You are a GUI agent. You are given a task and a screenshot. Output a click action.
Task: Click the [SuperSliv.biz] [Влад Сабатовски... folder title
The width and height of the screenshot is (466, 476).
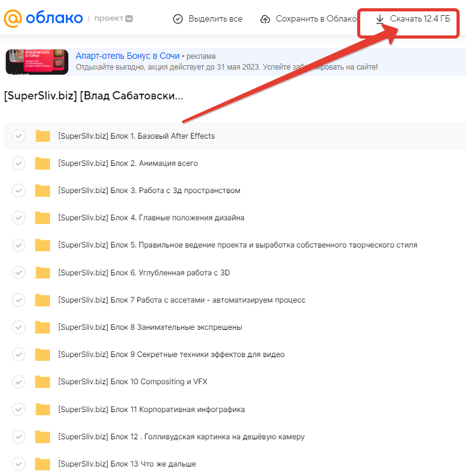point(94,96)
